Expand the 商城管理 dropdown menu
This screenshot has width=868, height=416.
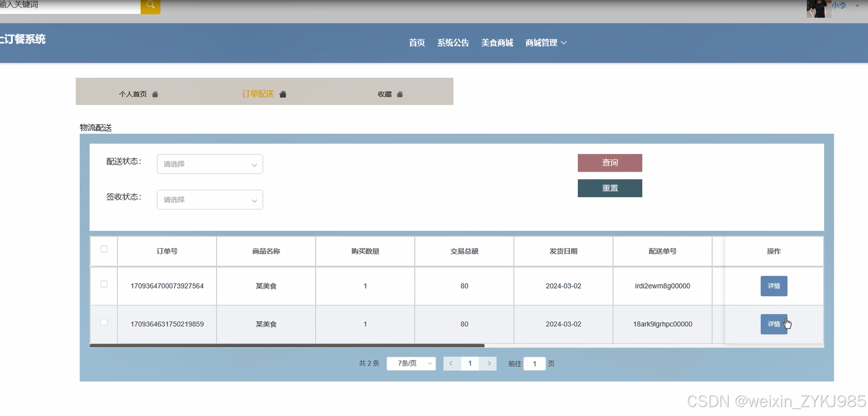(x=546, y=43)
